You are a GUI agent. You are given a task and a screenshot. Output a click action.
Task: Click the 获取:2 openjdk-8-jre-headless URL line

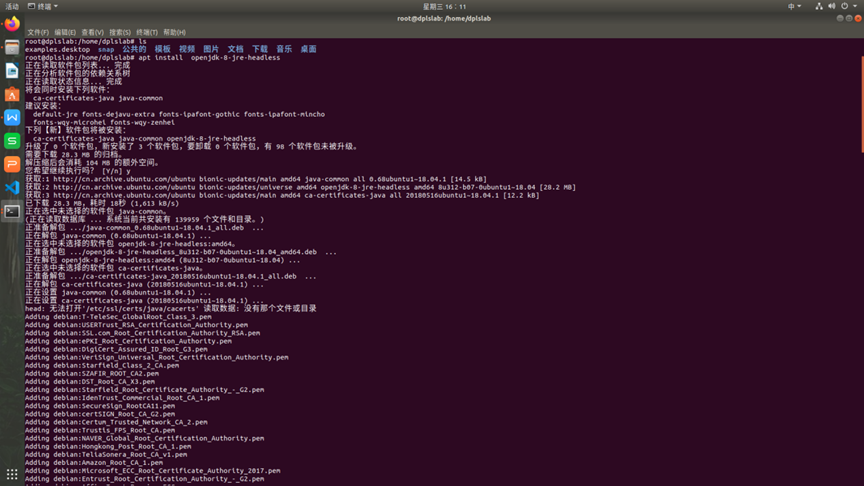(x=300, y=187)
